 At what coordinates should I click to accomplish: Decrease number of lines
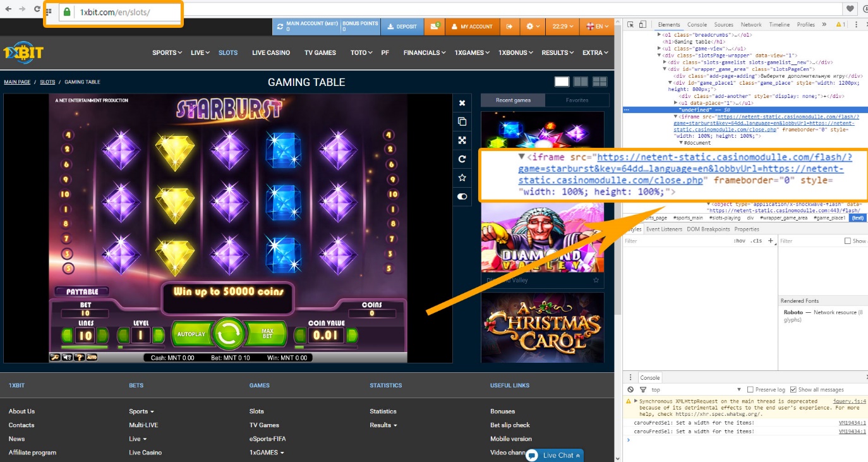tap(68, 335)
